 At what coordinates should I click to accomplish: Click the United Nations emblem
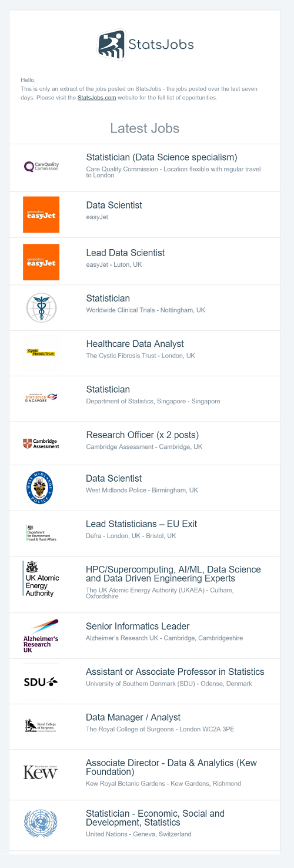pos(41,823)
